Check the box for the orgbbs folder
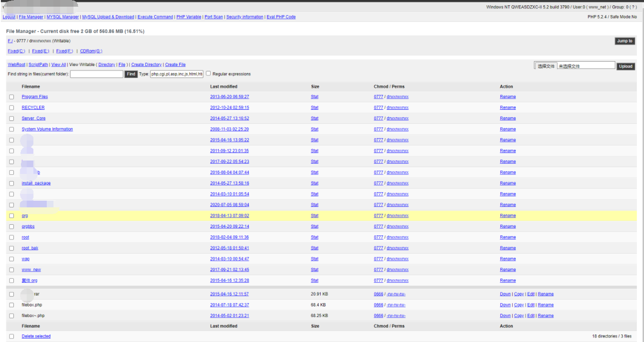Viewport: 644px width, 342px height. pyautogui.click(x=12, y=227)
